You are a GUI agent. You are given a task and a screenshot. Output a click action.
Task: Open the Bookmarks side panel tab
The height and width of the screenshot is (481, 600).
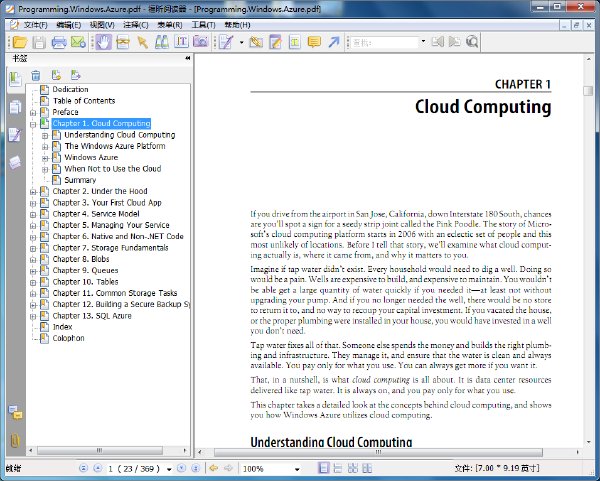click(x=15, y=80)
